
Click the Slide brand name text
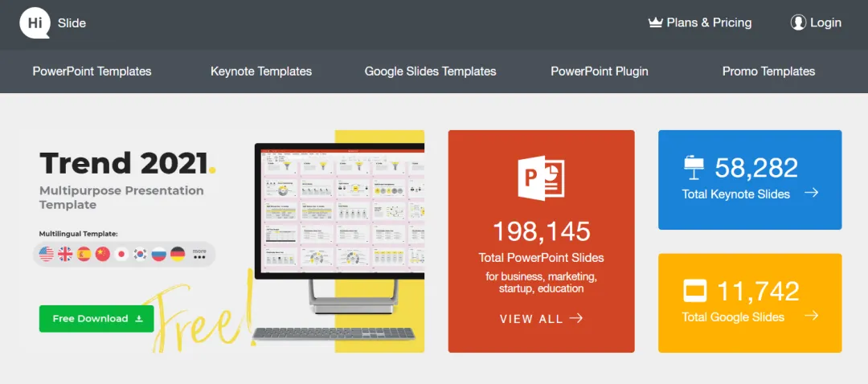[72, 23]
